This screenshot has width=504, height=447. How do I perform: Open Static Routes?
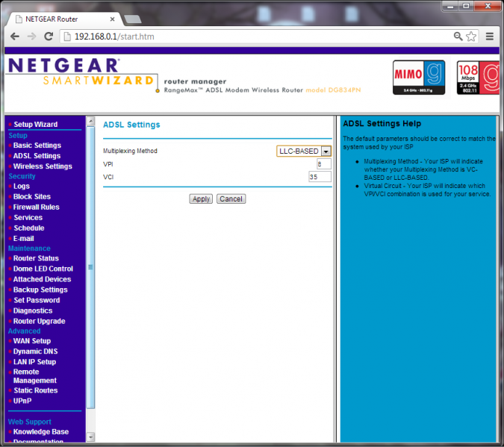[x=36, y=390]
